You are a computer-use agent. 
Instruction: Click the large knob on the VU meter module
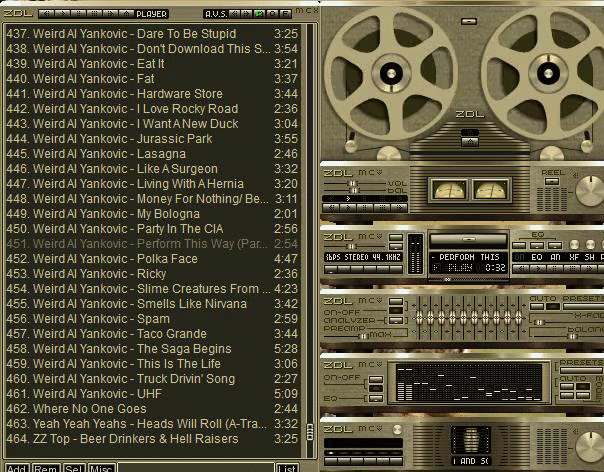pyautogui.click(x=590, y=191)
